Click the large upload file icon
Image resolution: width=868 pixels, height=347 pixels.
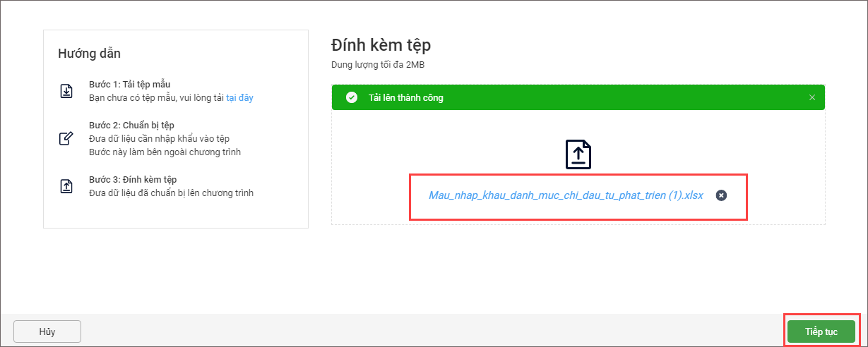click(x=578, y=154)
